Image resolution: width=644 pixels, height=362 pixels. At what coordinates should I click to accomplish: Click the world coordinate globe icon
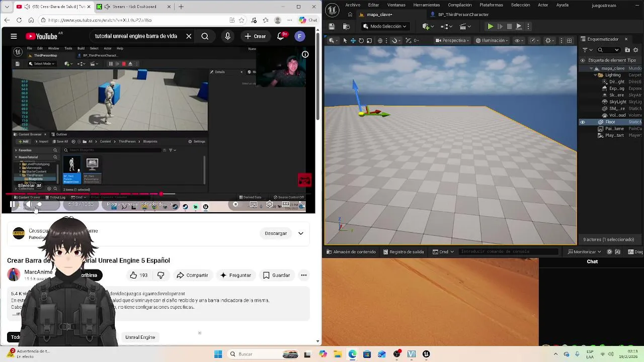380,40
